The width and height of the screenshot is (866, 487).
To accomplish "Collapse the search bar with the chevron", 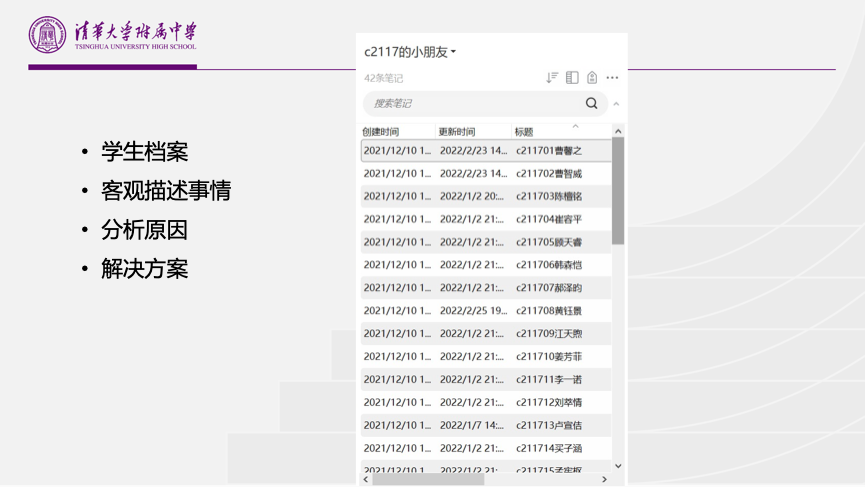I will [x=616, y=104].
